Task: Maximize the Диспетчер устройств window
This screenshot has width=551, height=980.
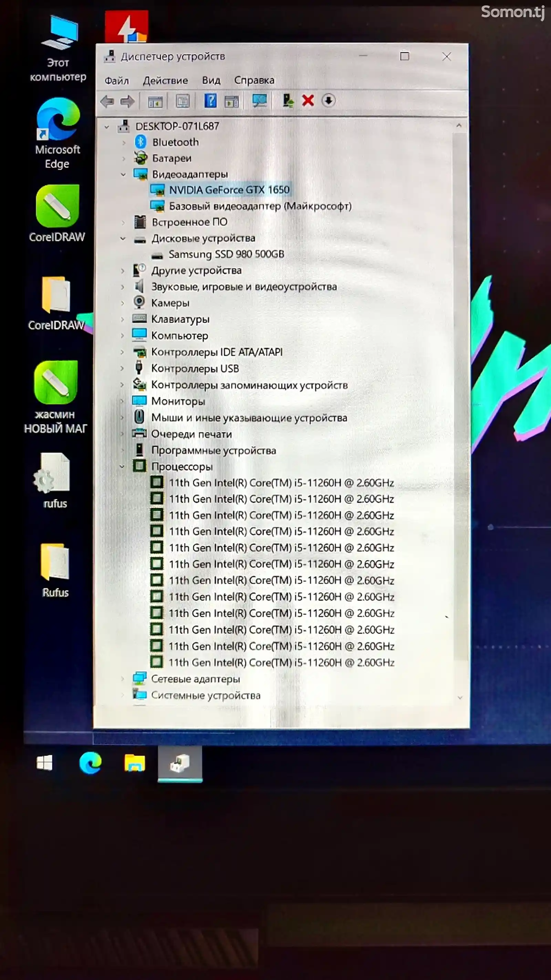Action: tap(405, 56)
